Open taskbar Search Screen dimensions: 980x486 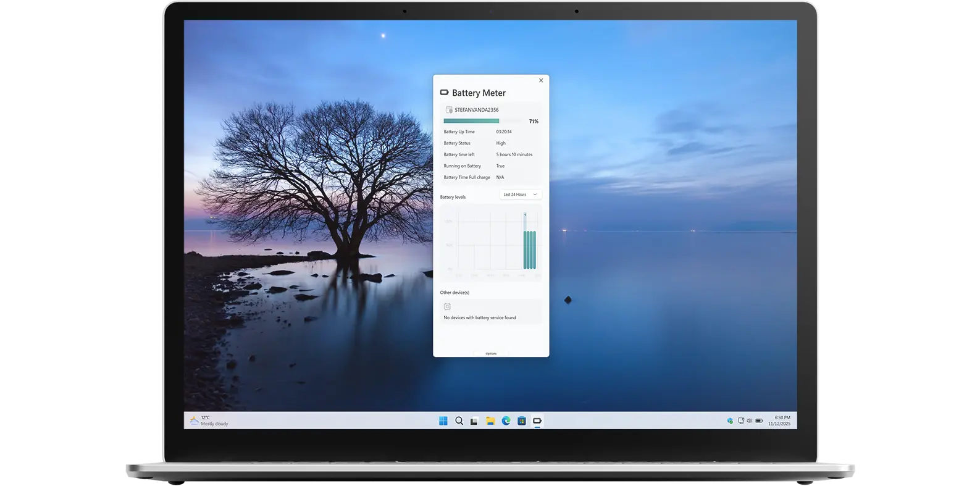[x=459, y=421]
